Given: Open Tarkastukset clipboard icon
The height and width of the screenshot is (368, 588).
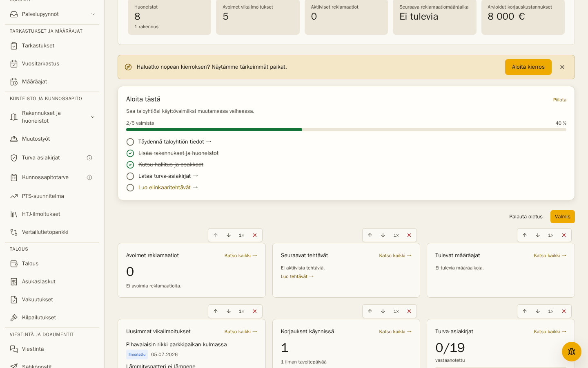Looking at the screenshot, I should pyautogui.click(x=14, y=46).
